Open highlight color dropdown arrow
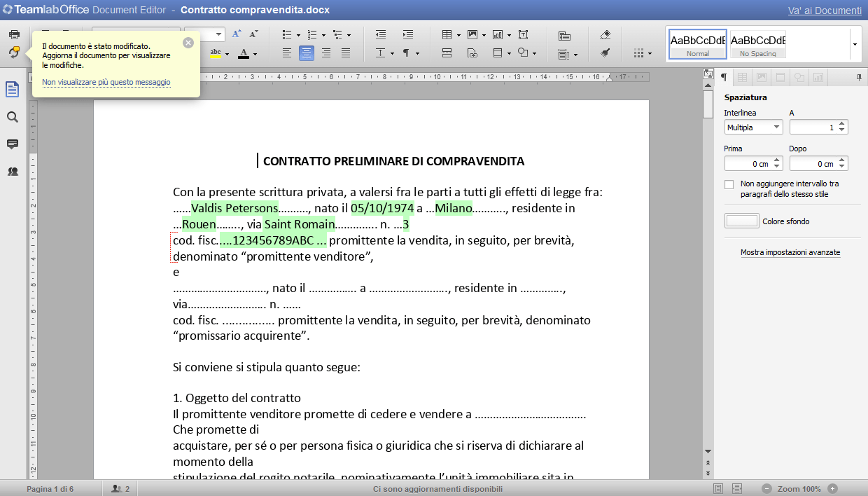 (227, 53)
